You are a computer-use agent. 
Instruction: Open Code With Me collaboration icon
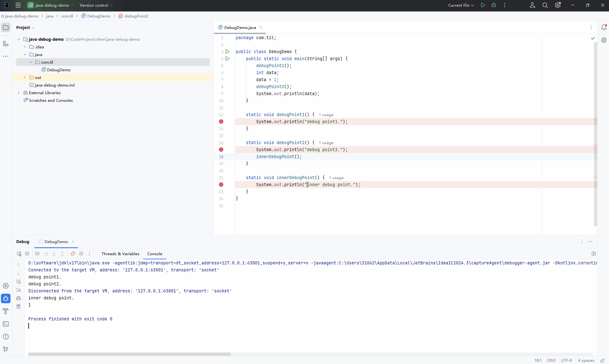533,5
